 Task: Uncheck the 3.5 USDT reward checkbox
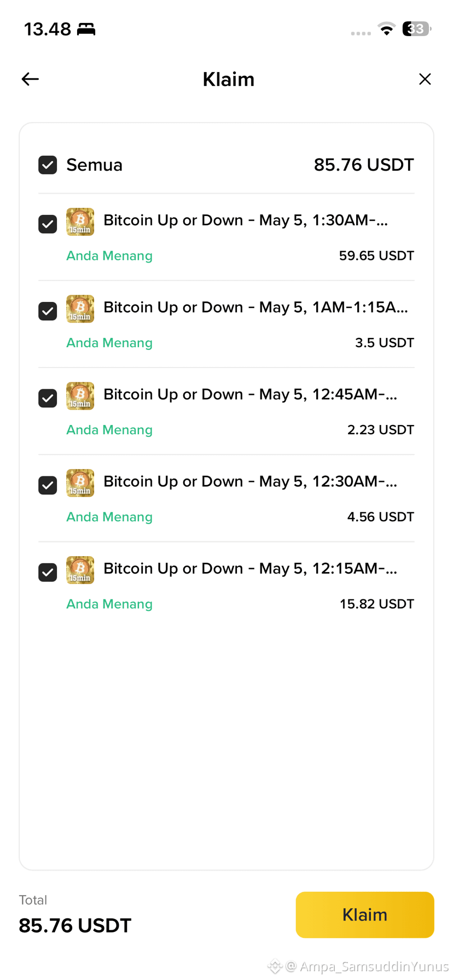(48, 311)
